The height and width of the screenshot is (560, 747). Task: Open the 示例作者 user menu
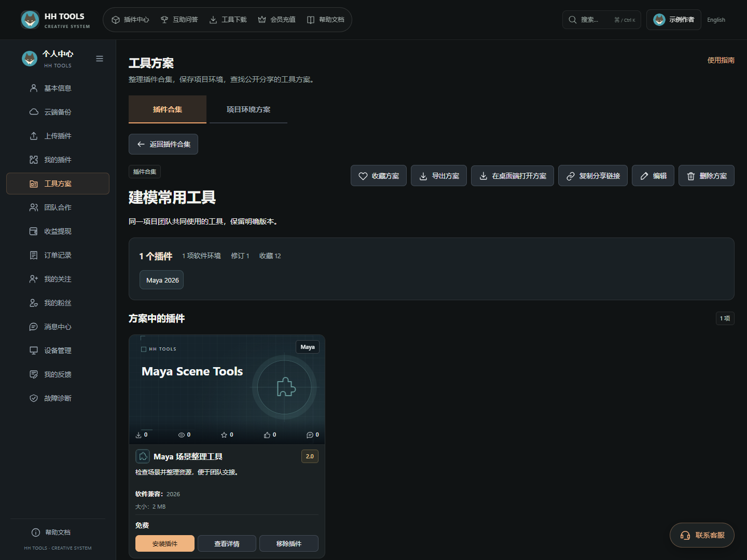673,20
